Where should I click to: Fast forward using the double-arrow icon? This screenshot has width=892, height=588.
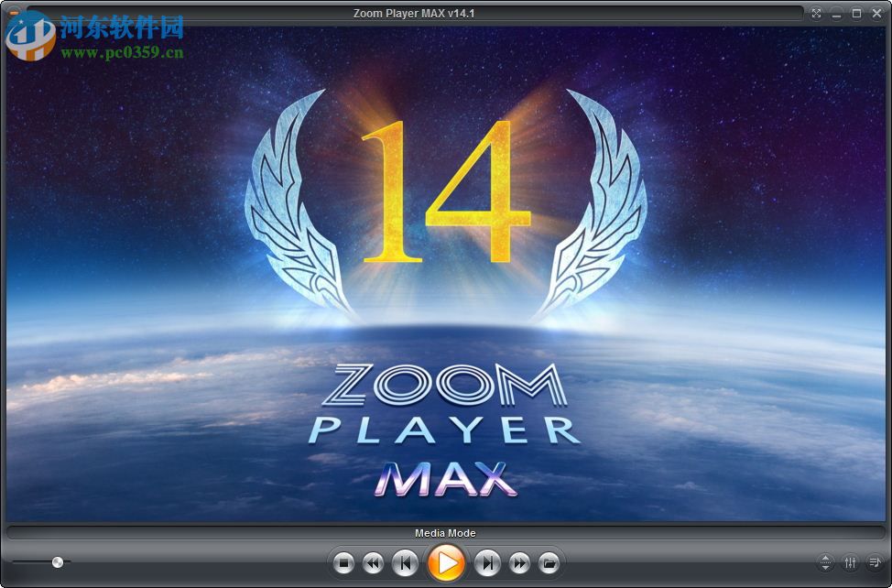click(x=519, y=563)
